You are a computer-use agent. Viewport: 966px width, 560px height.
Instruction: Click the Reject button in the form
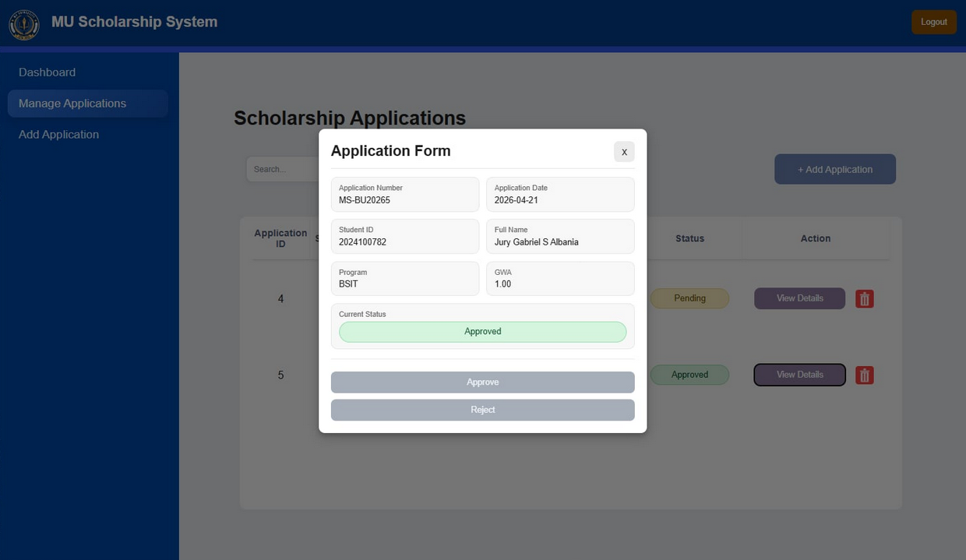[483, 410]
